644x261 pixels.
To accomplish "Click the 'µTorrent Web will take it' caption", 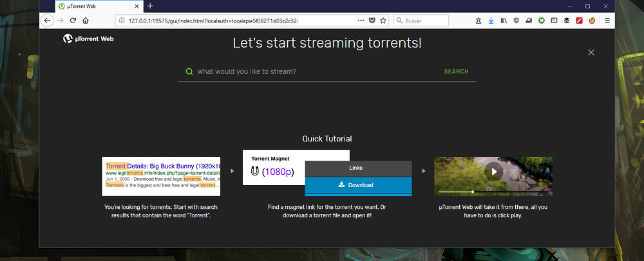I will point(493,212).
